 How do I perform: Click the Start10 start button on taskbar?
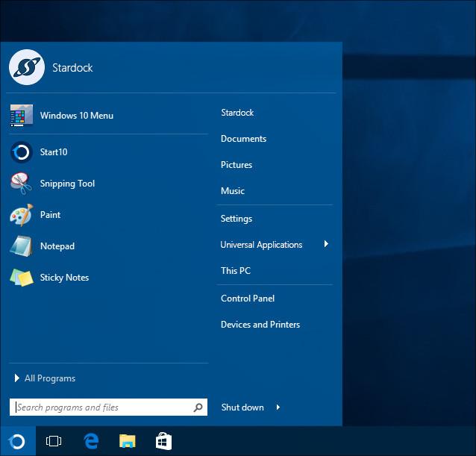pos(16,442)
